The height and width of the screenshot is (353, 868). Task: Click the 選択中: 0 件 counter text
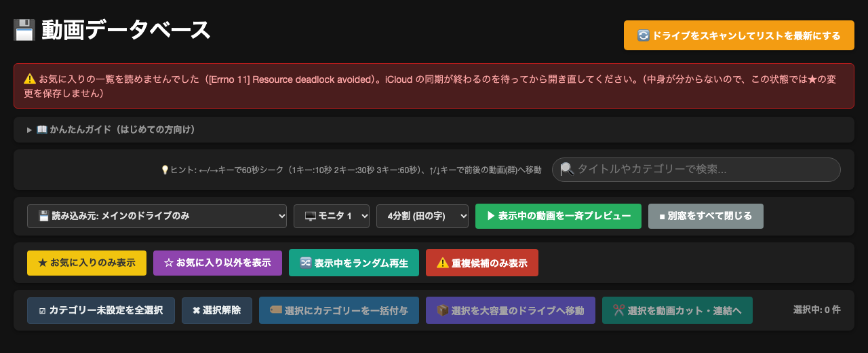816,310
